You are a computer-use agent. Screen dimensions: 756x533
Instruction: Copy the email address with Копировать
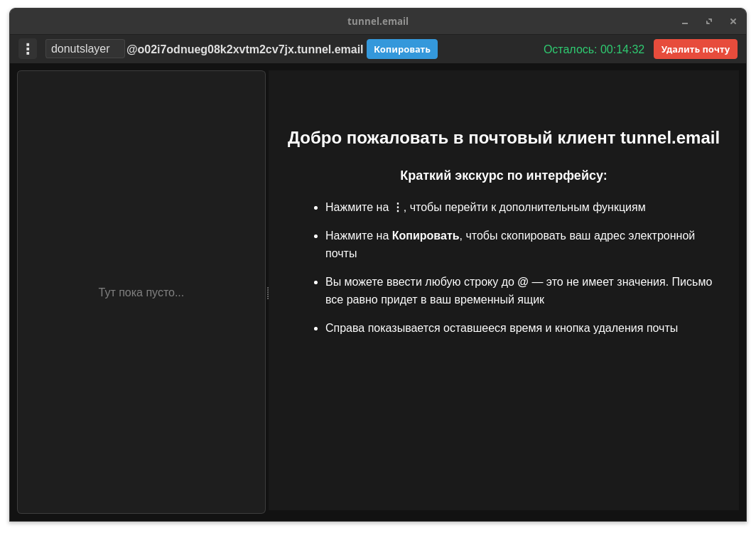coord(401,49)
